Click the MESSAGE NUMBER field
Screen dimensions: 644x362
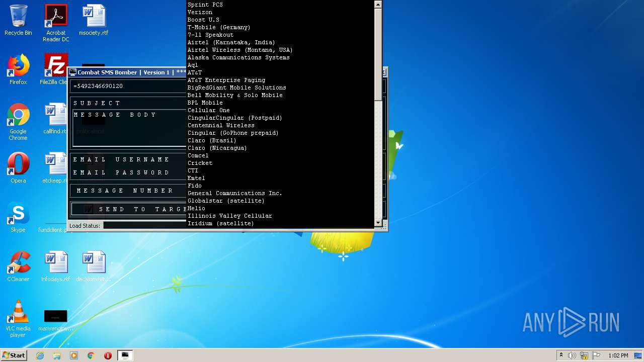coord(130,191)
